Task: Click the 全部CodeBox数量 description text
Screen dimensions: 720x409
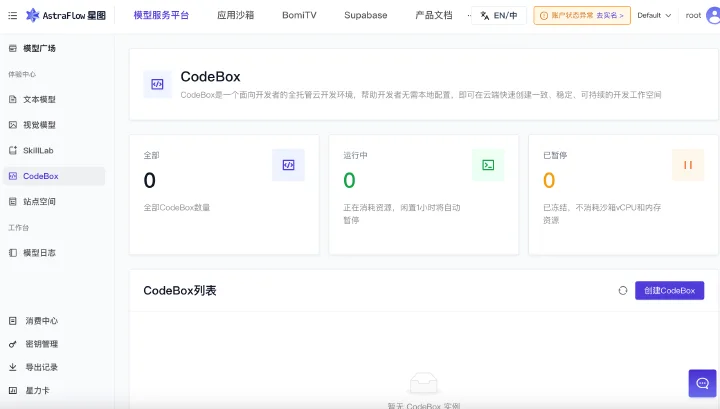Action: click(x=177, y=207)
